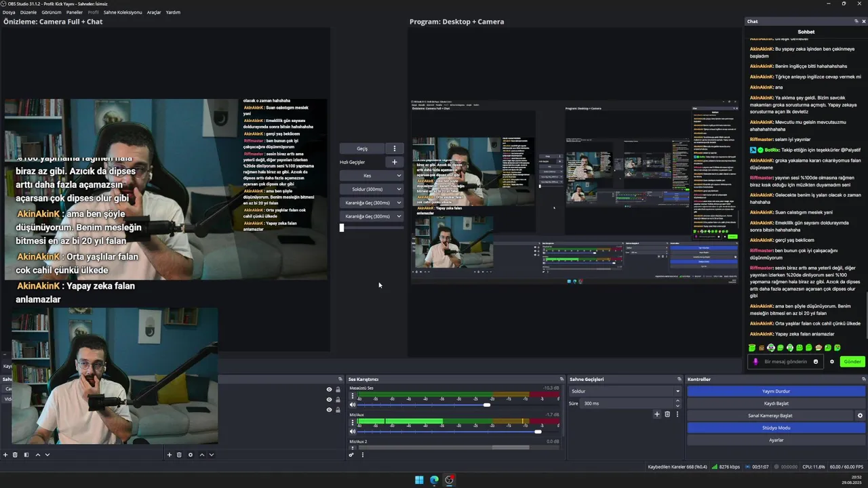868x488 pixels.
Task: Click the green Gönder send button
Action: [x=852, y=361]
